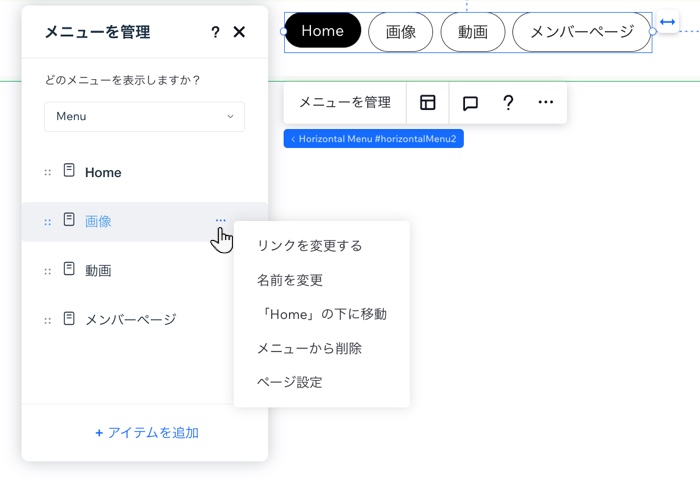Select the Home item in menu list
700x480 pixels.
(103, 173)
